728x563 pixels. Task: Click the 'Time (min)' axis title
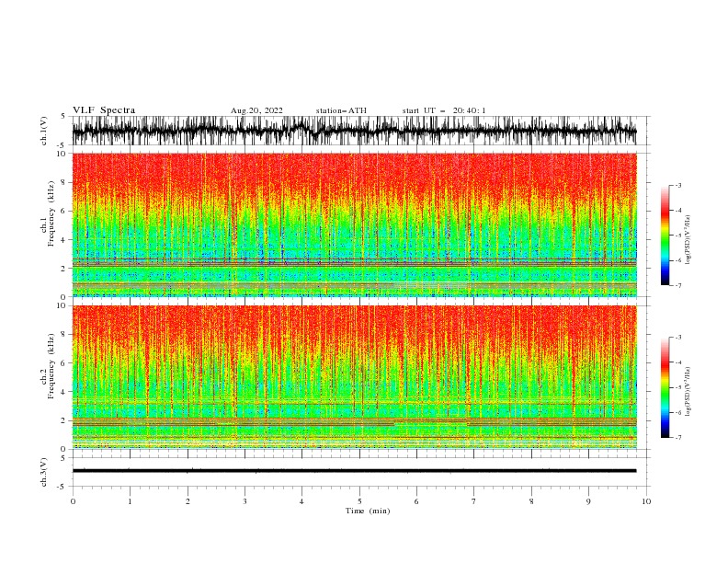368,511
